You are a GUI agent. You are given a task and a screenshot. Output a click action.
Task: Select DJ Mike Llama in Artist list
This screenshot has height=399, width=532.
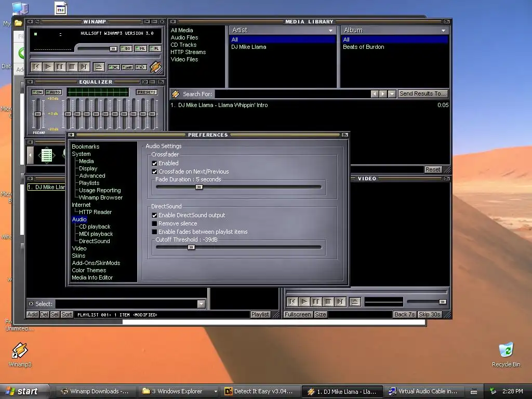coord(249,47)
